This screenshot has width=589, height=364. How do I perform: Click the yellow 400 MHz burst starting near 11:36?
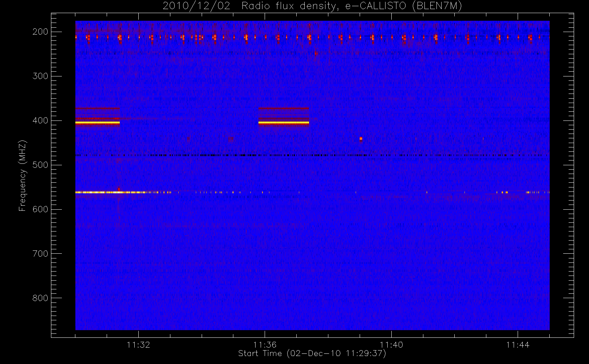point(284,123)
